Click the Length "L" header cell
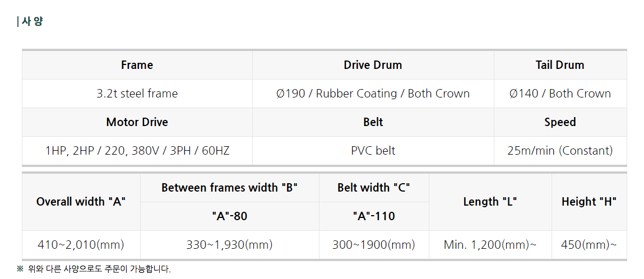The image size is (644, 279). coord(490,202)
